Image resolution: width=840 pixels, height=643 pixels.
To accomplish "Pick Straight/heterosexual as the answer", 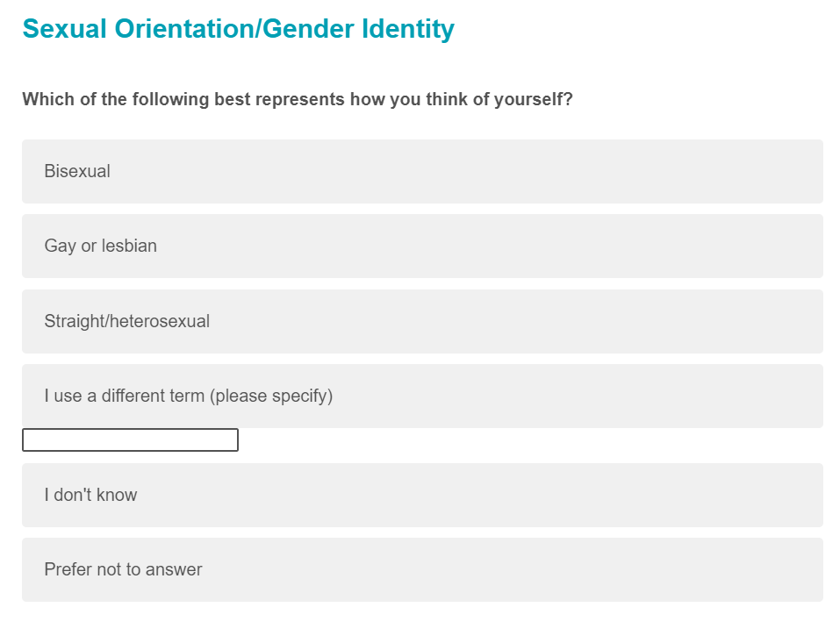I will (421, 321).
